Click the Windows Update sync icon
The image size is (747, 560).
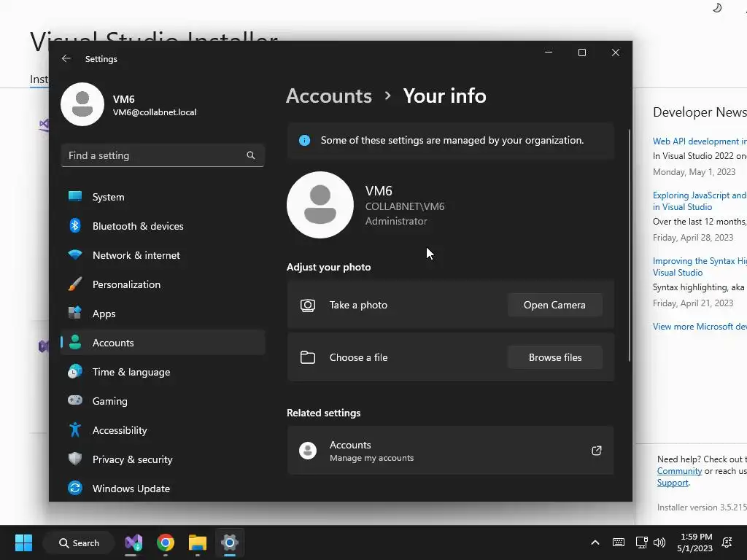[x=75, y=488]
